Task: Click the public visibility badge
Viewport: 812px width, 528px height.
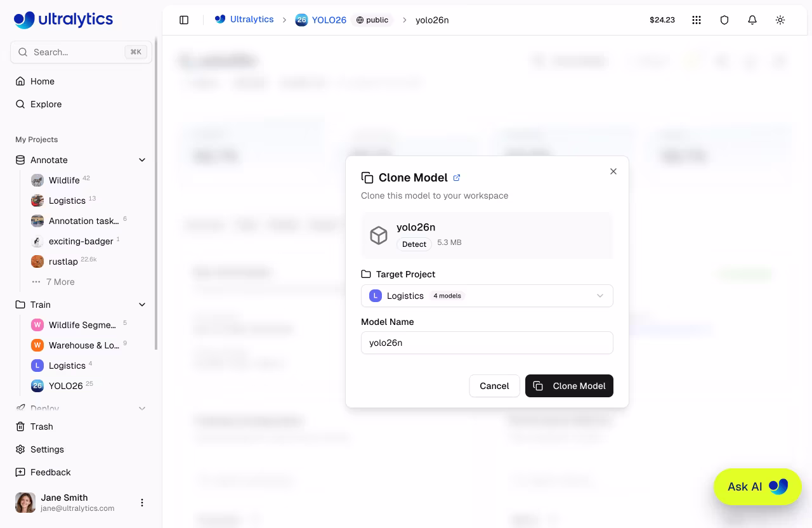Action: 372,20
